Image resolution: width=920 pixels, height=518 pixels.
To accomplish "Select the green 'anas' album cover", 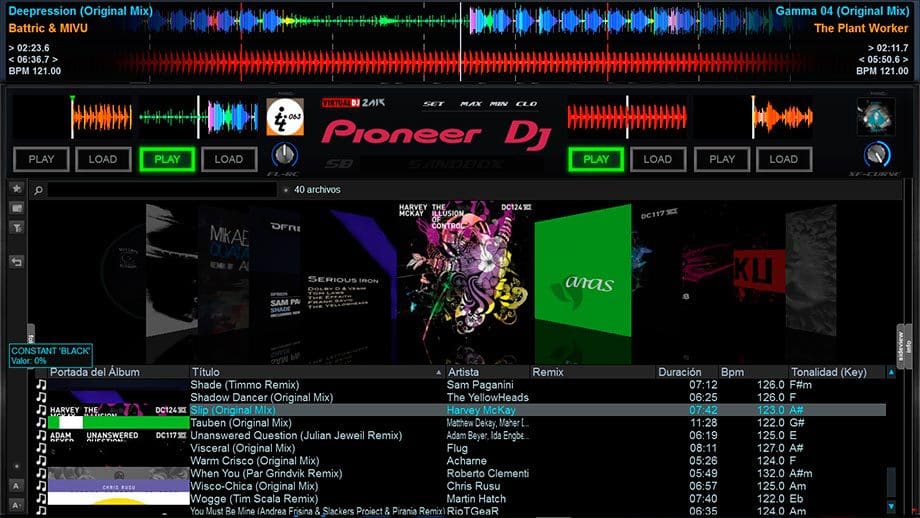I will click(583, 271).
